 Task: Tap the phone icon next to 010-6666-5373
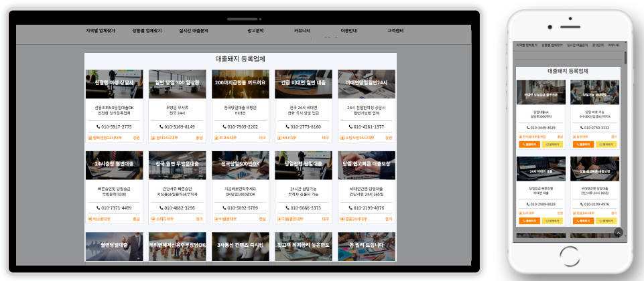click(x=287, y=208)
